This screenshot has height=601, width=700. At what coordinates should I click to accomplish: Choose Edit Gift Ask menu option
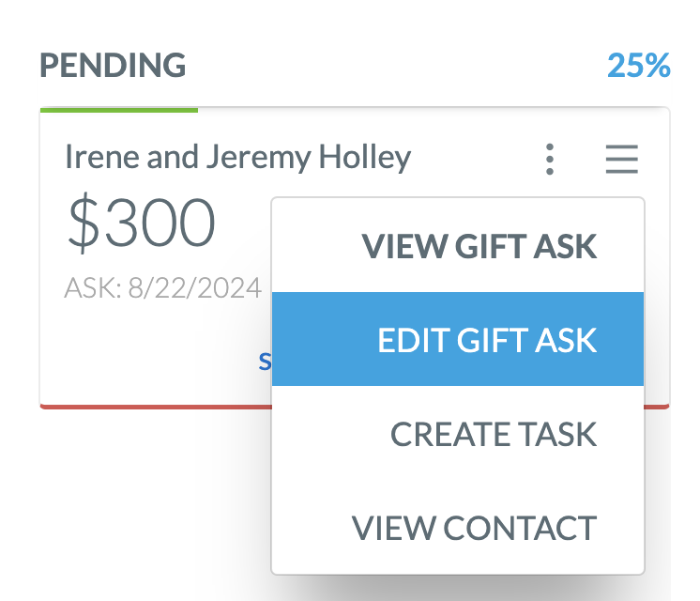[x=486, y=339]
